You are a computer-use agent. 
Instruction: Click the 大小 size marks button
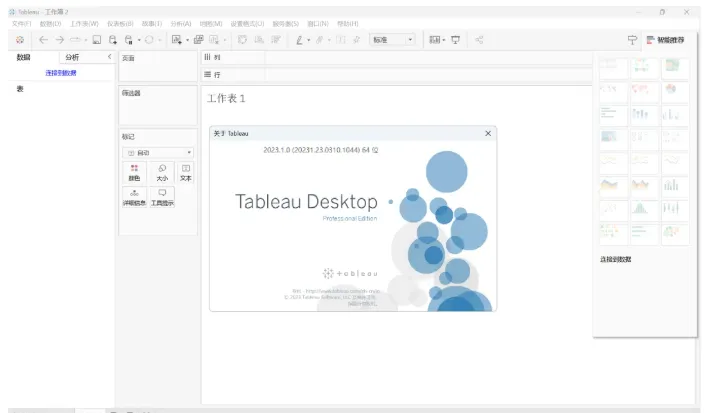(162, 173)
